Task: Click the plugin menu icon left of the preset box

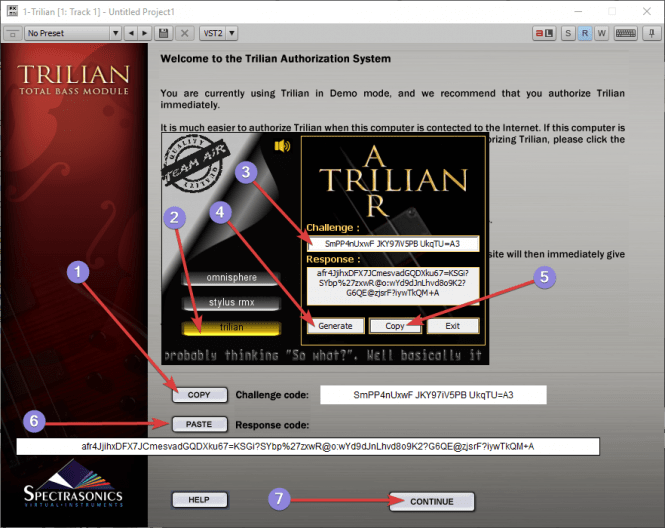Action: [x=12, y=33]
